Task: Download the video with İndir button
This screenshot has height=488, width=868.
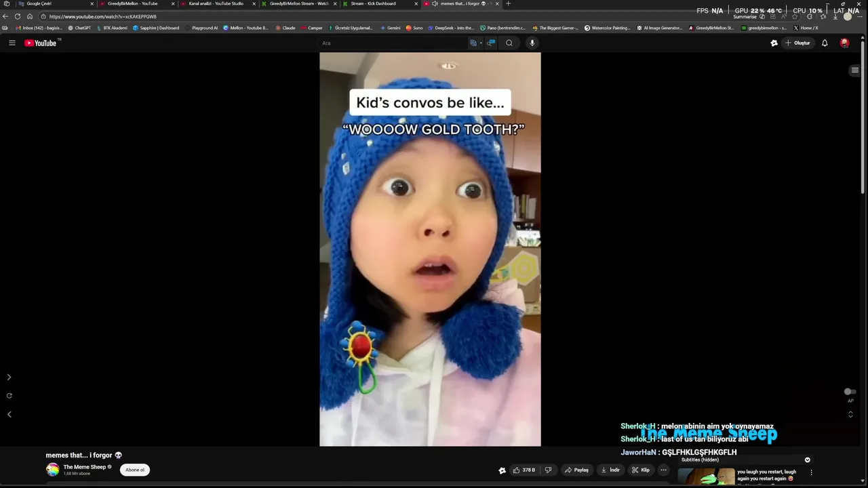Action: tap(610, 470)
